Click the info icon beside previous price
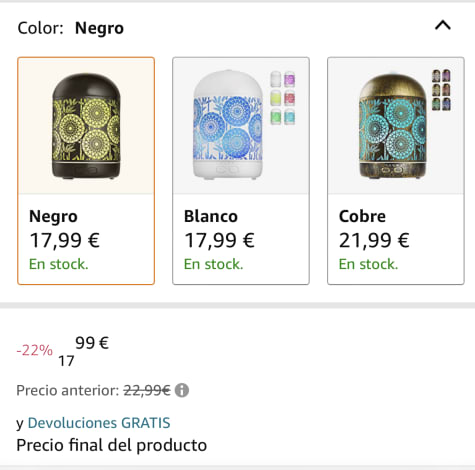Screen dimensions: 475x470 tap(182, 390)
